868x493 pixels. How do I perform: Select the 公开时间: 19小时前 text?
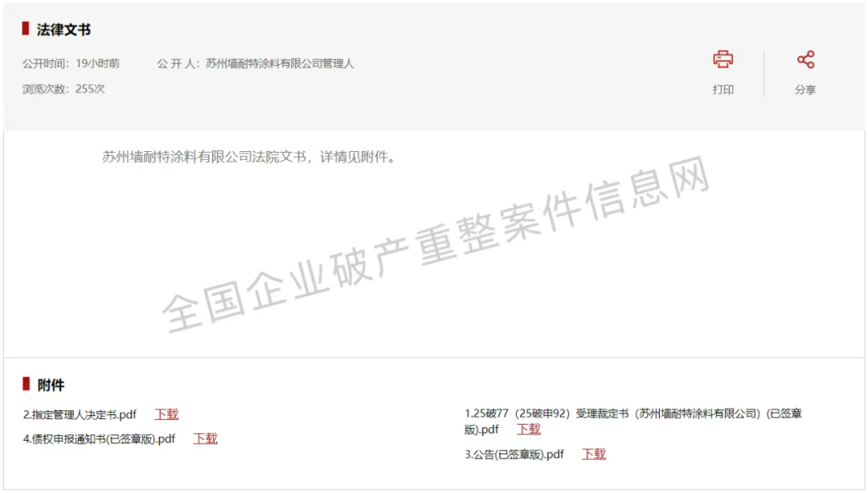point(71,64)
